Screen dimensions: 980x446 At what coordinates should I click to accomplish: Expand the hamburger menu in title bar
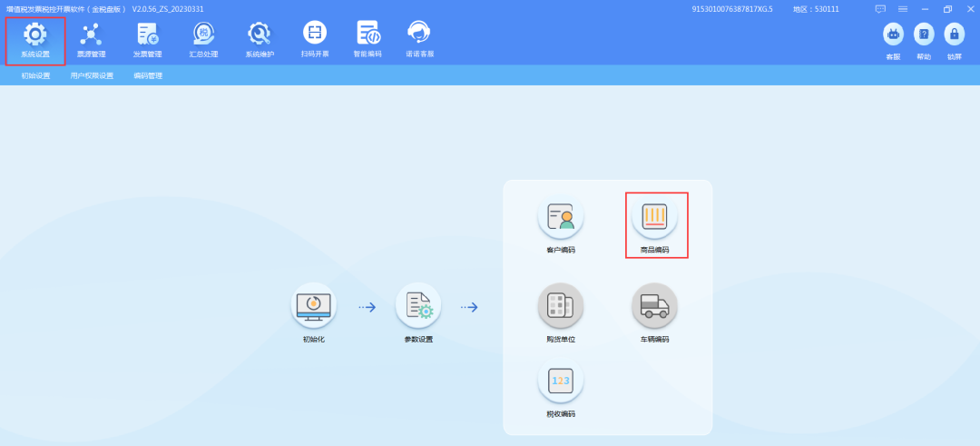tap(903, 9)
